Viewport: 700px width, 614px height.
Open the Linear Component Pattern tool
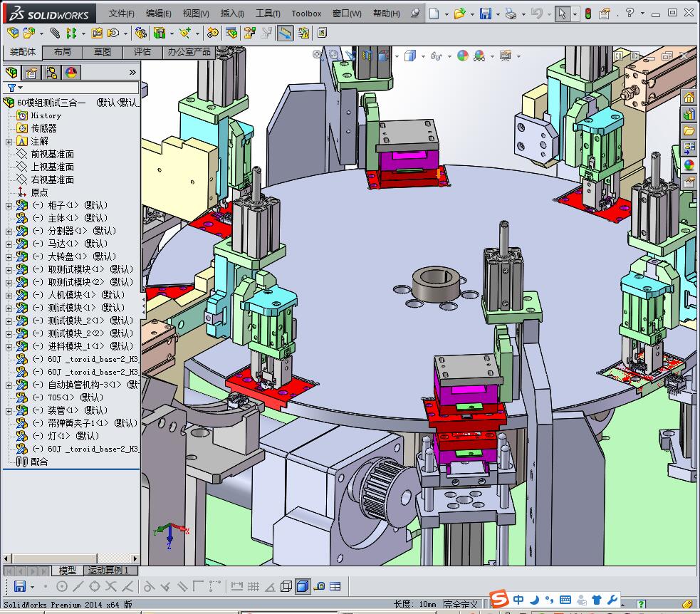coord(71,33)
